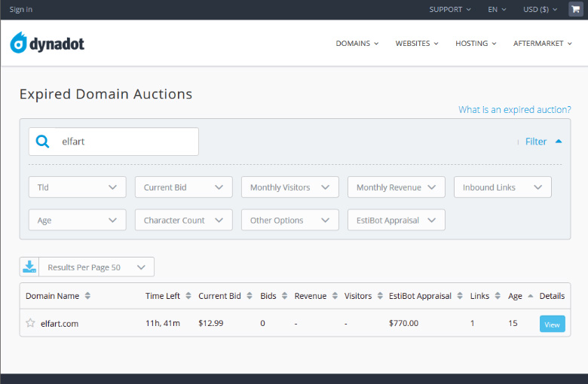Open the SUPPORT menu
The image size is (588, 384).
(450, 9)
